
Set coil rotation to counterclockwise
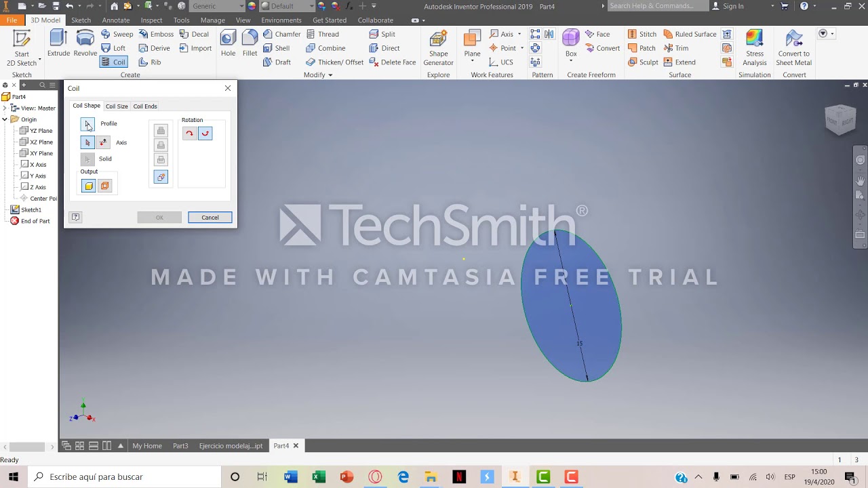tap(205, 134)
